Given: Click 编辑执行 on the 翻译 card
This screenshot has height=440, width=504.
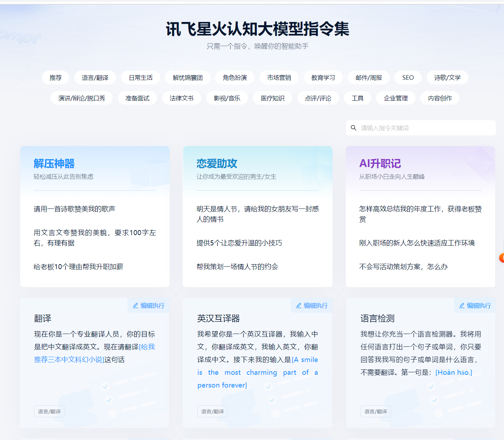Looking at the screenshot, I should click(149, 306).
